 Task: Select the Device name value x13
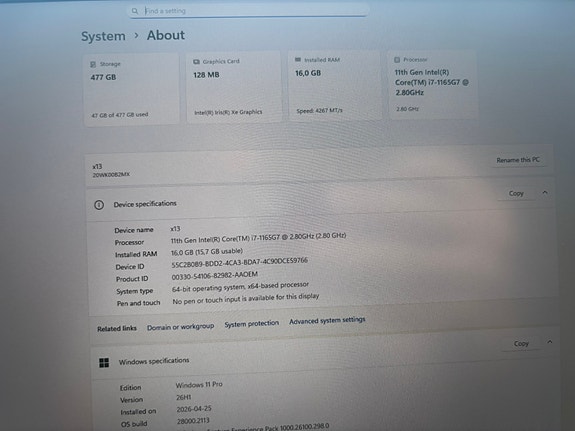175,229
